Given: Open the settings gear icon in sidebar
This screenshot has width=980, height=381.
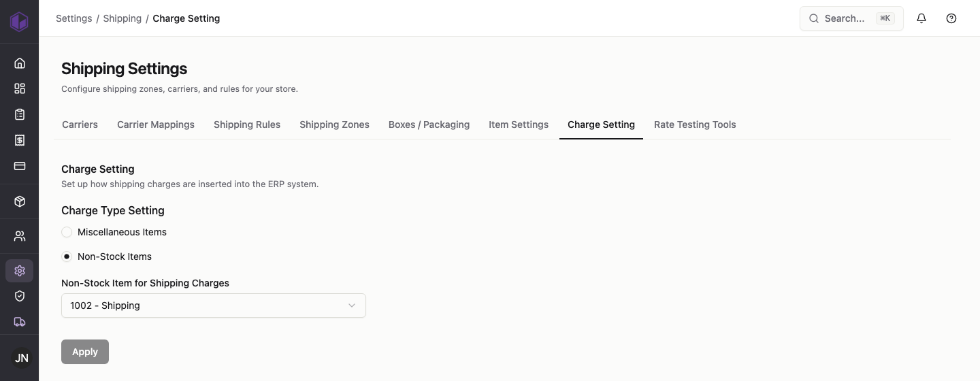Looking at the screenshot, I should [x=20, y=271].
